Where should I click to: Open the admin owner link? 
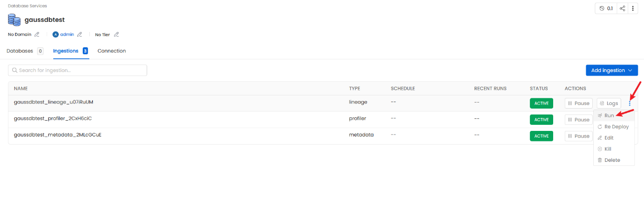67,34
